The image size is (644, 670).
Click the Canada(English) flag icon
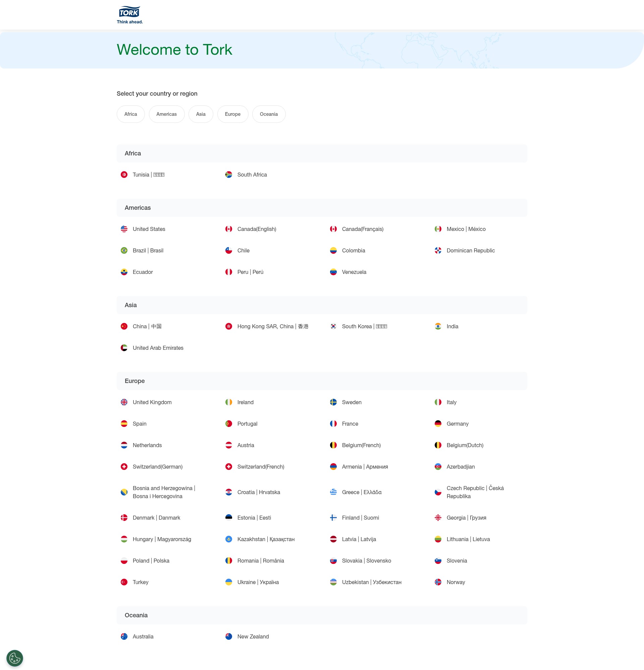tap(228, 229)
